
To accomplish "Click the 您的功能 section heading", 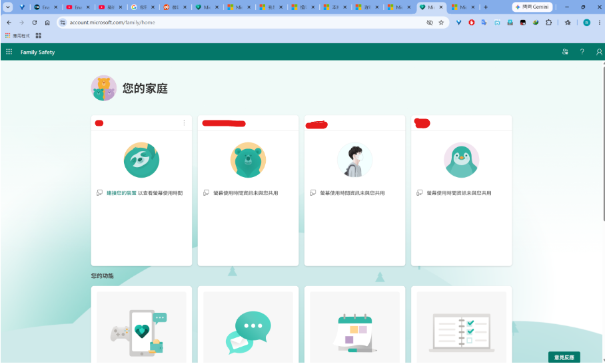I will point(102,275).
